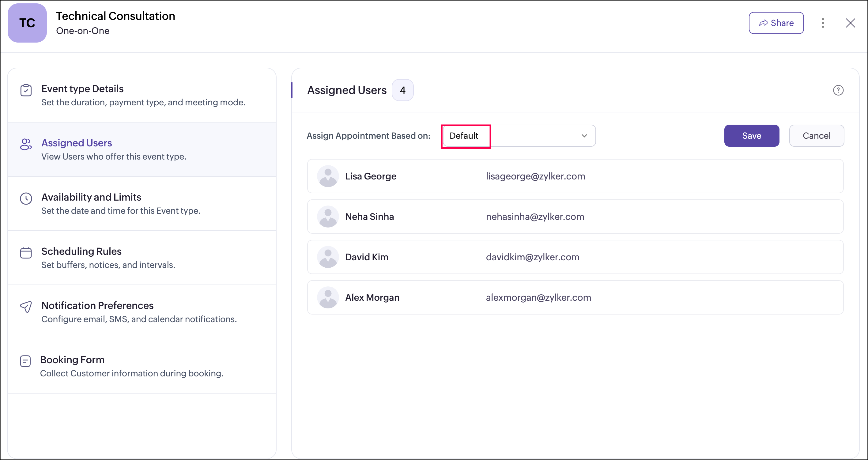This screenshot has height=460, width=868.
Task: Click the Share button
Action: click(x=776, y=23)
